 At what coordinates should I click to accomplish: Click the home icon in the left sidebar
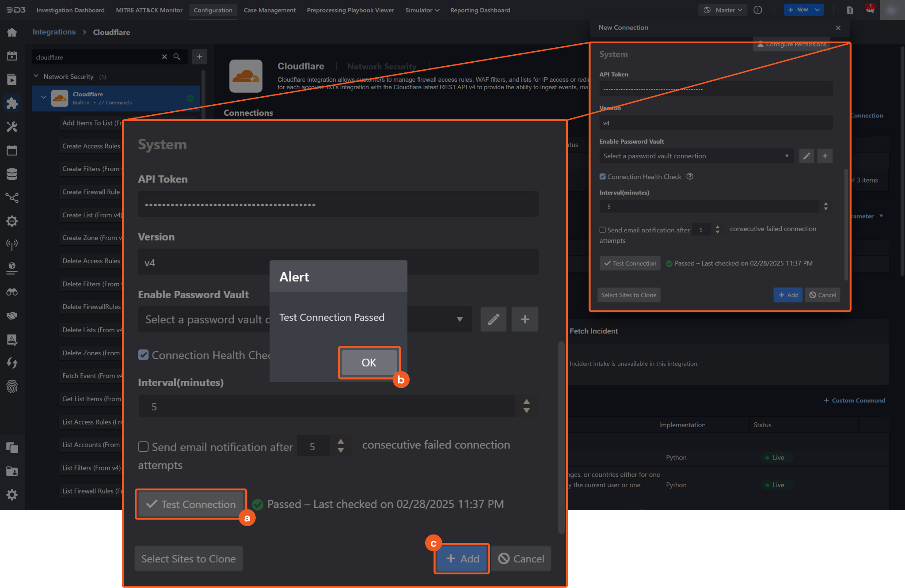12,32
